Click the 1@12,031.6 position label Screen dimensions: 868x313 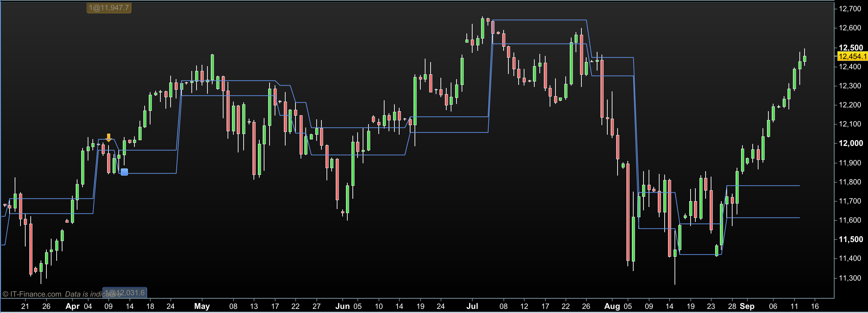pyautogui.click(x=125, y=293)
